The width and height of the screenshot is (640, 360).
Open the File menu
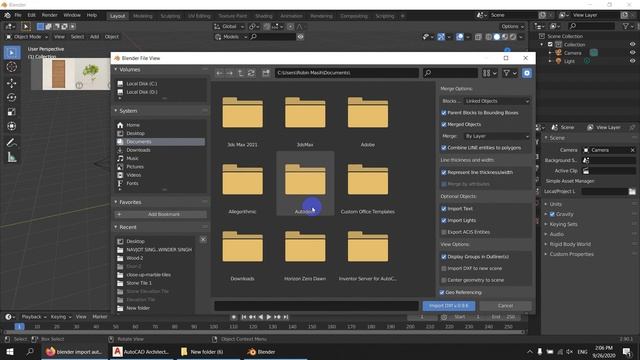pos(18,15)
